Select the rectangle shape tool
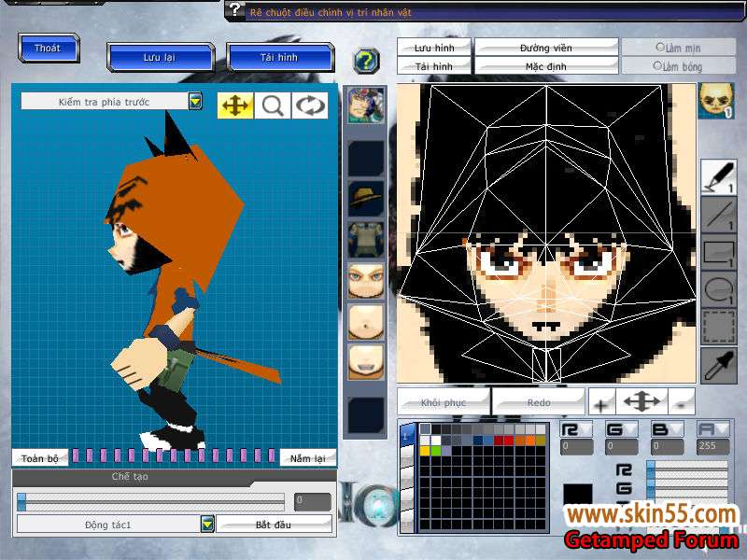The image size is (747, 560). (718, 252)
